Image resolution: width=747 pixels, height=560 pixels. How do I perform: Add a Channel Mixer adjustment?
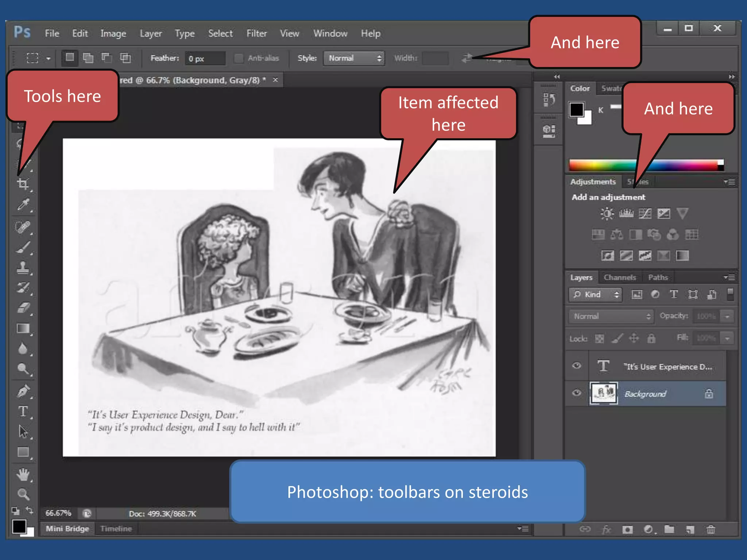[673, 234]
